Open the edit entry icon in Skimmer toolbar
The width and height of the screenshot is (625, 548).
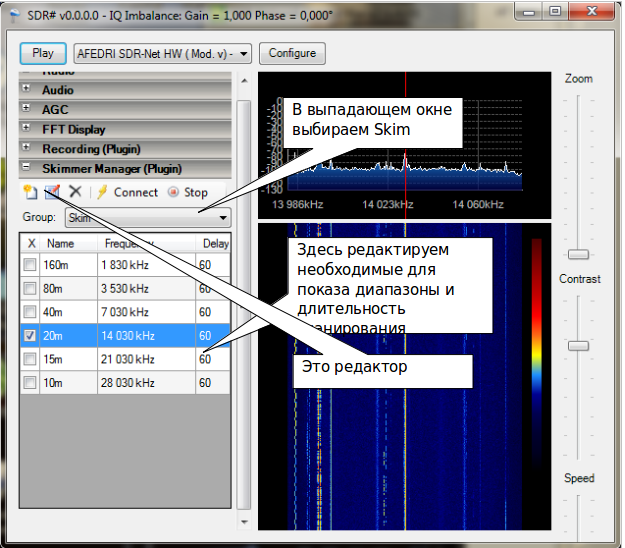coord(52,192)
